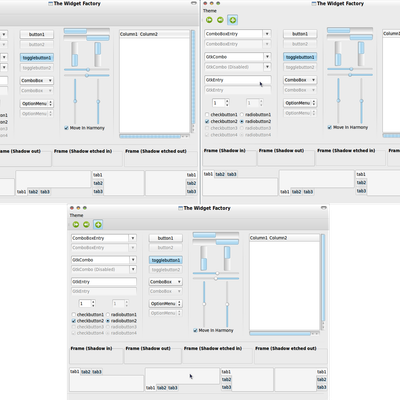Click button1 in the bottom window
Viewport: 400px width, 400px height.
(166, 238)
